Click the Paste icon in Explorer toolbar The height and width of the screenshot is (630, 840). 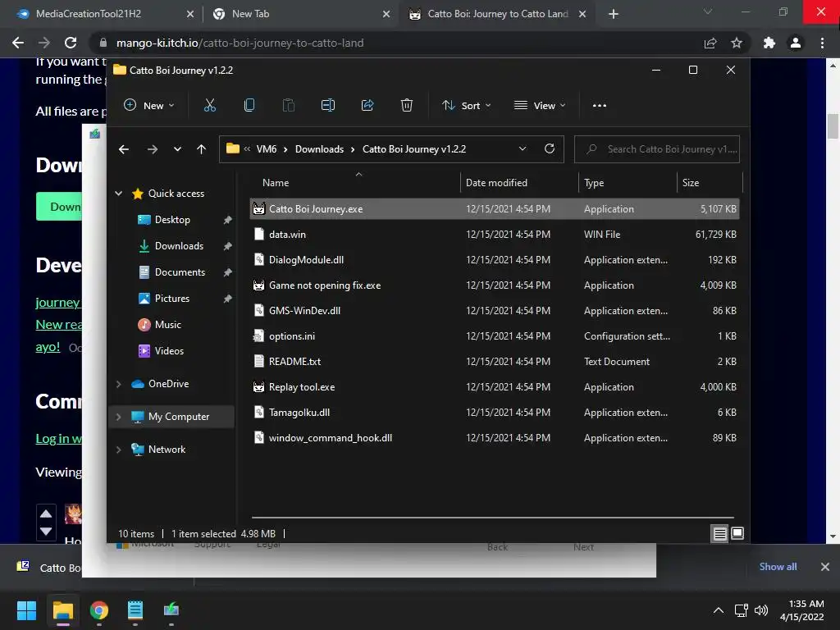[288, 106]
